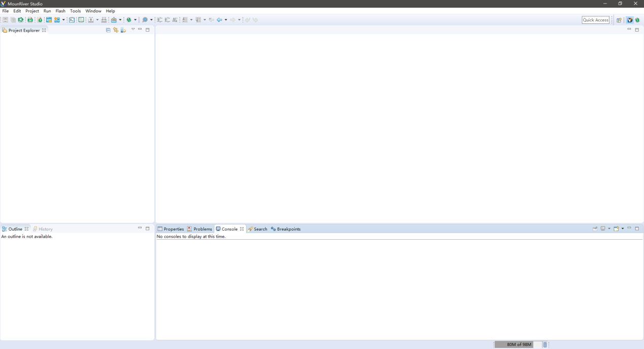644x349 pixels.
Task: Maximize the editor area
Action: pos(637,29)
